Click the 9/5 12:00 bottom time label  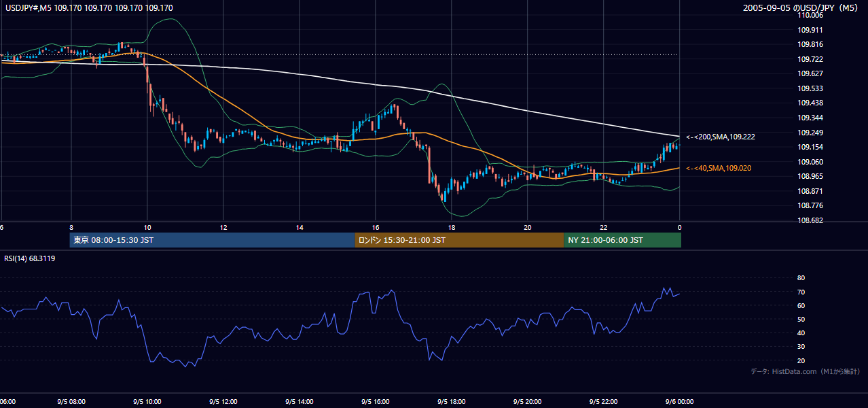[223, 402]
